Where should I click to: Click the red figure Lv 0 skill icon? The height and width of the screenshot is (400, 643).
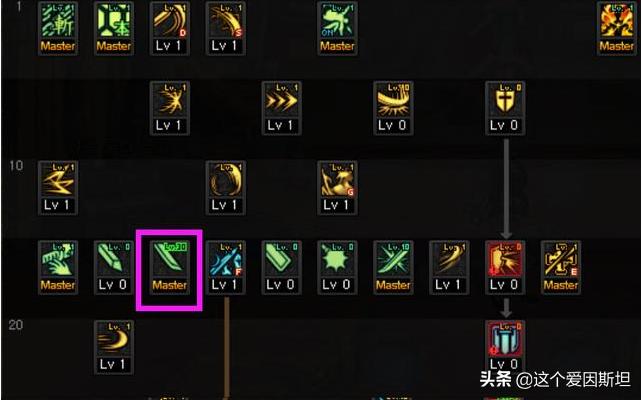[505, 267]
